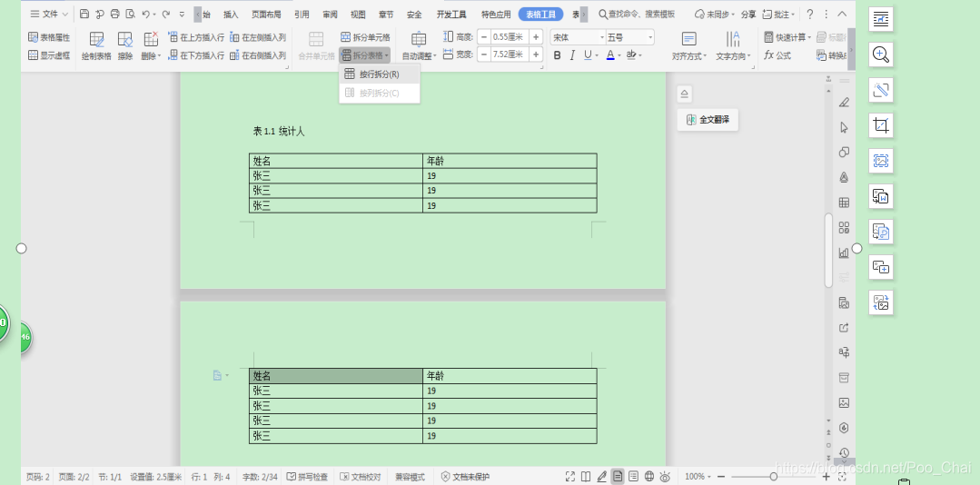Select the 绘制表格 draw table tool
The width and height of the screenshot is (980, 485).
[x=96, y=47]
